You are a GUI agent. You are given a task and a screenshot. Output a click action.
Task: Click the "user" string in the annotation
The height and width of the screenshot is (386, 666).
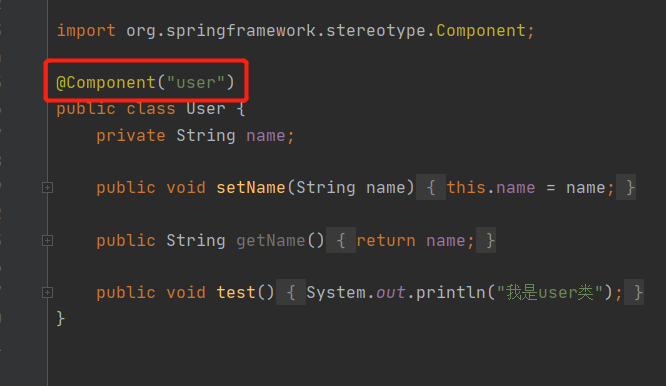point(195,82)
